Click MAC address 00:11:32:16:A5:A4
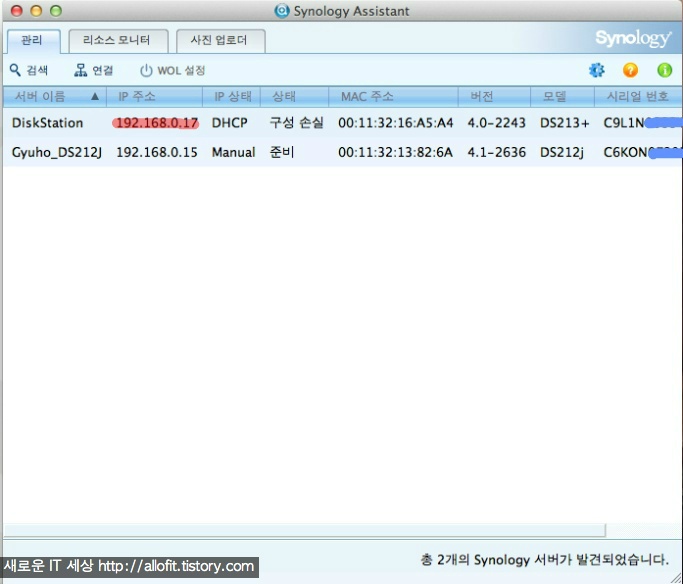 396,123
